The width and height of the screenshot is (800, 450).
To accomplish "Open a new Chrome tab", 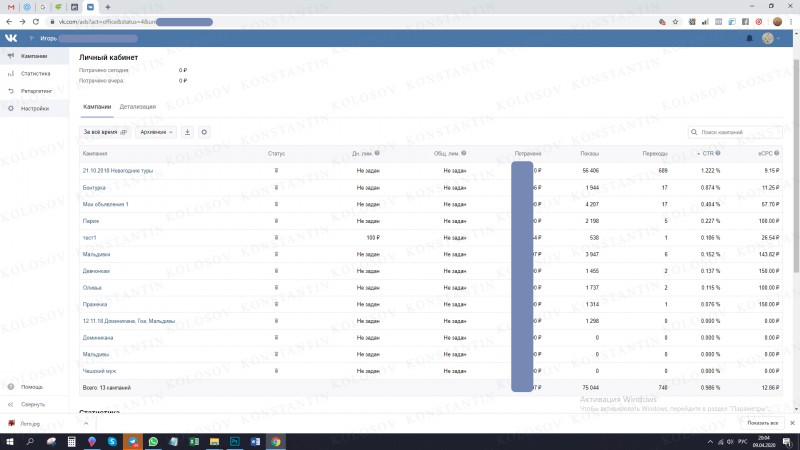I will click(x=108, y=7).
